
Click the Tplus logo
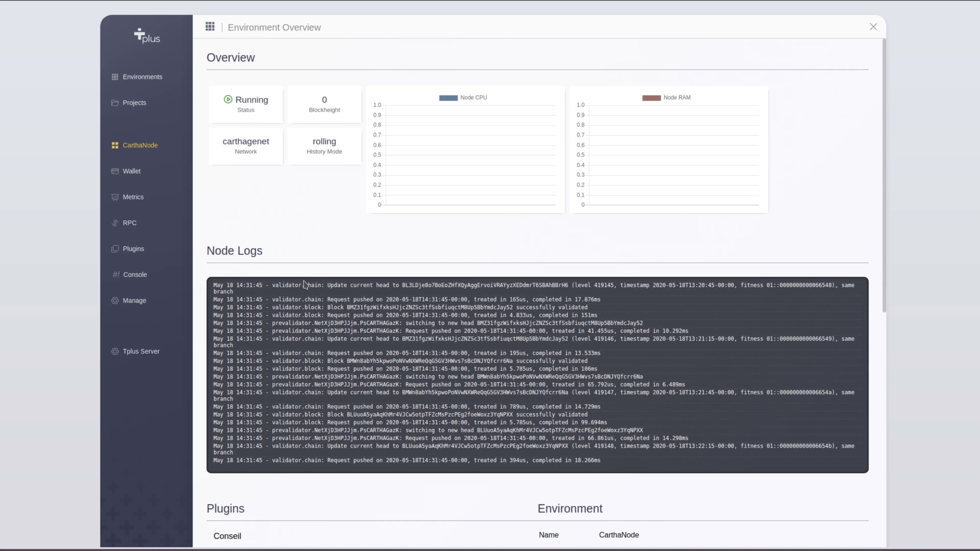tap(147, 36)
